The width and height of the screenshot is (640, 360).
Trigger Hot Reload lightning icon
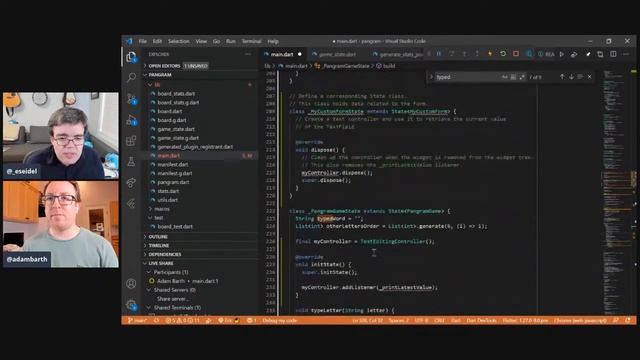point(490,54)
